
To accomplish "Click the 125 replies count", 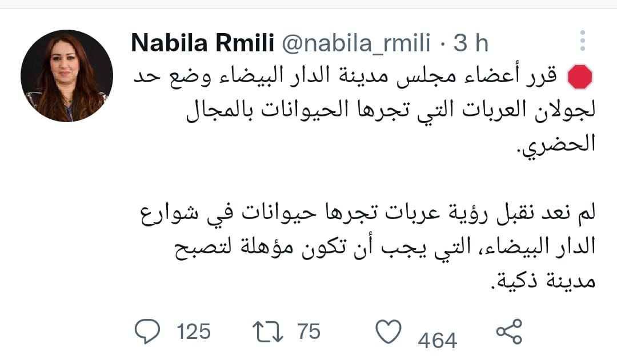I will coord(194,331).
